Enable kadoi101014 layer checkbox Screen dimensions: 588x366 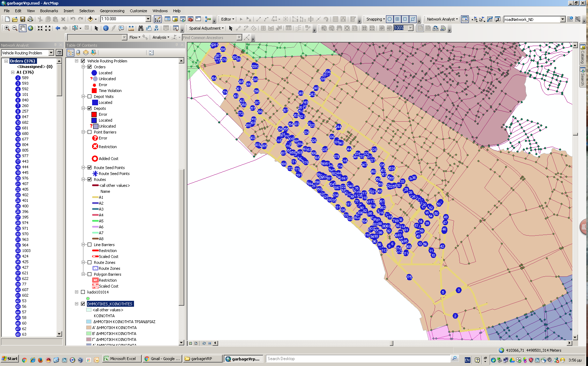pyautogui.click(x=83, y=292)
